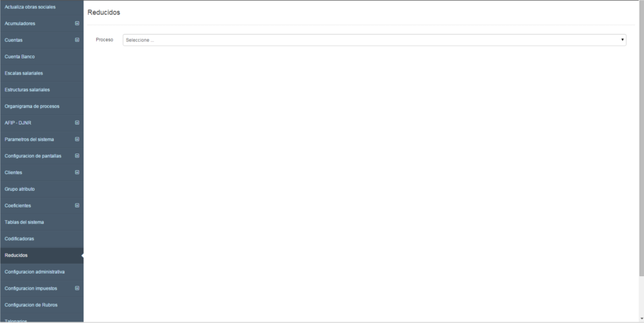This screenshot has width=644, height=323.
Task: Expand Configuracion impuestos plus icon
Action: click(x=77, y=288)
